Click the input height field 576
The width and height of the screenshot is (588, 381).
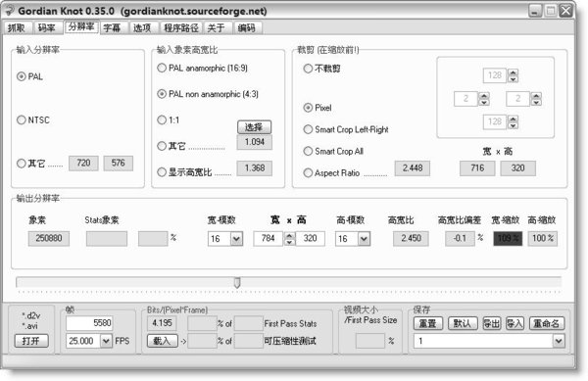(x=119, y=163)
